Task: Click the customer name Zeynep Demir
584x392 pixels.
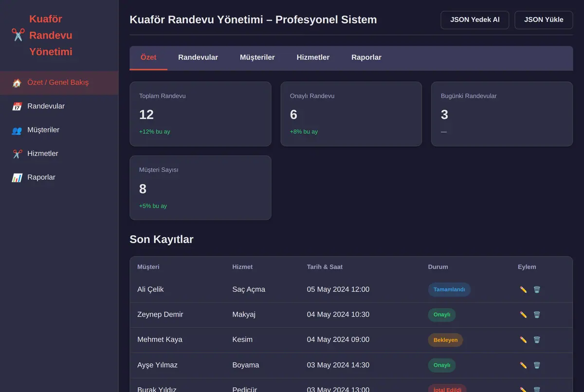Action: coord(160,315)
